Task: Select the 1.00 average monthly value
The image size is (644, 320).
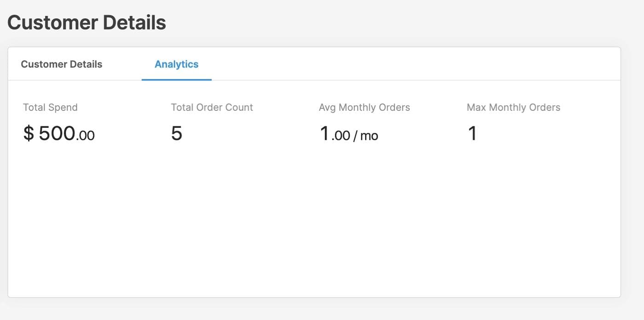Action: pyautogui.click(x=334, y=134)
